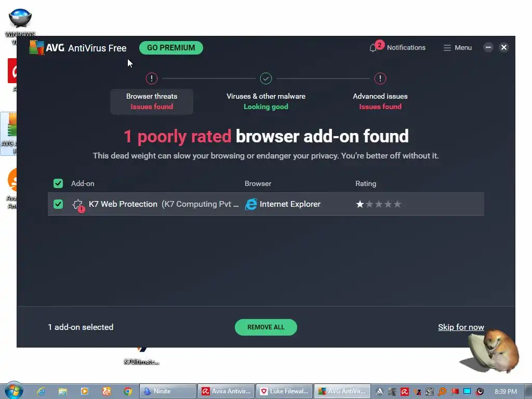Click the Avira red tray icon
The width and height of the screenshot is (532, 399).
[x=404, y=392]
